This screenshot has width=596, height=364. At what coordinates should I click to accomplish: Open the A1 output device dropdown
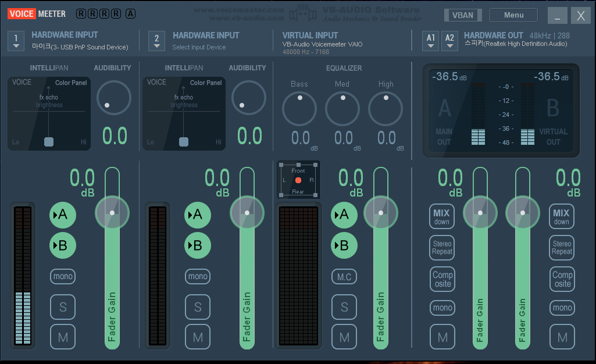[x=431, y=41]
